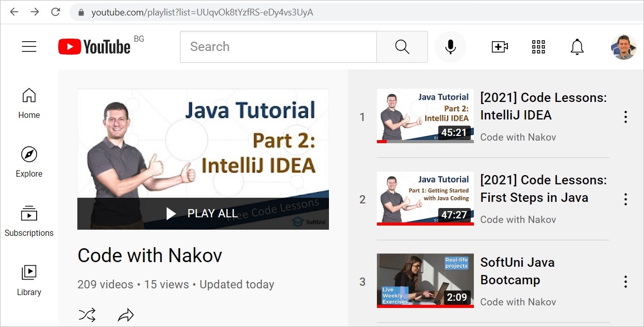
Task: Open the Subscriptions section
Action: [29, 221]
